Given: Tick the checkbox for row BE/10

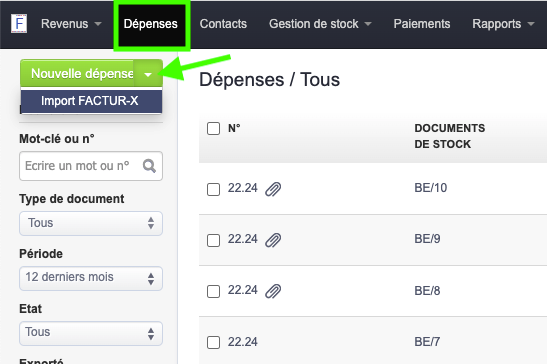Looking at the screenshot, I should point(213,190).
